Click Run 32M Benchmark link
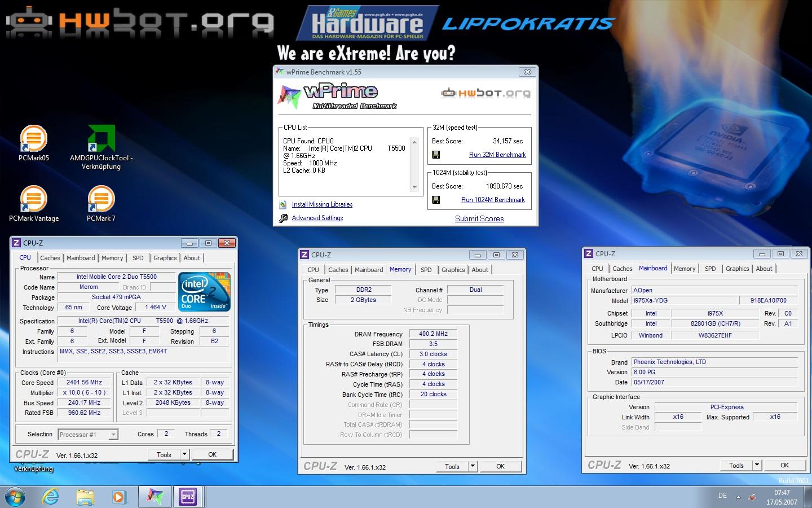 [497, 155]
